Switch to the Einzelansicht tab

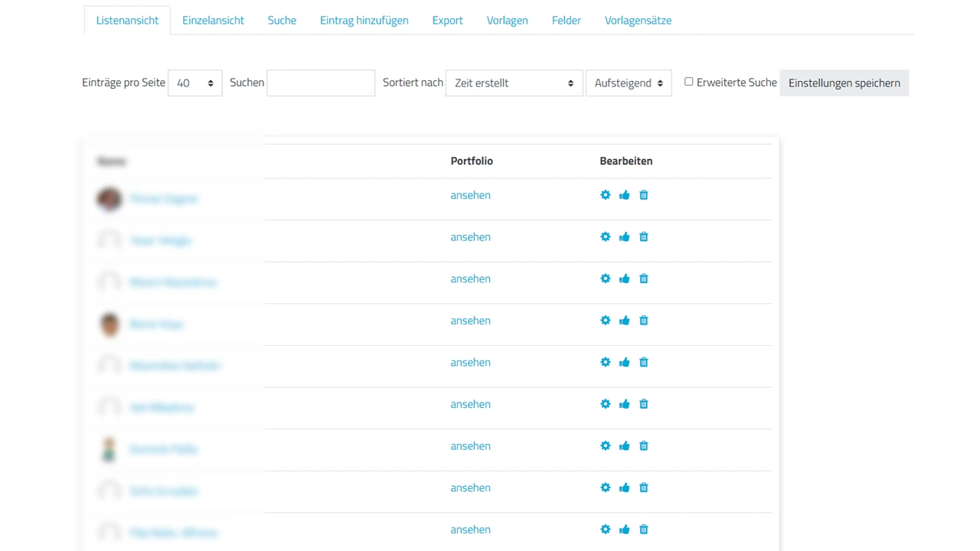(213, 21)
